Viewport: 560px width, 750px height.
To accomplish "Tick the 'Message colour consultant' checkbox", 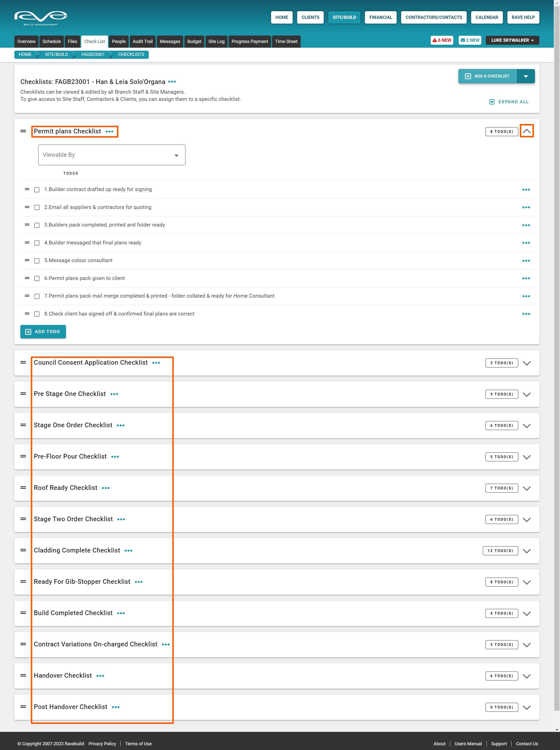I will pyautogui.click(x=37, y=261).
